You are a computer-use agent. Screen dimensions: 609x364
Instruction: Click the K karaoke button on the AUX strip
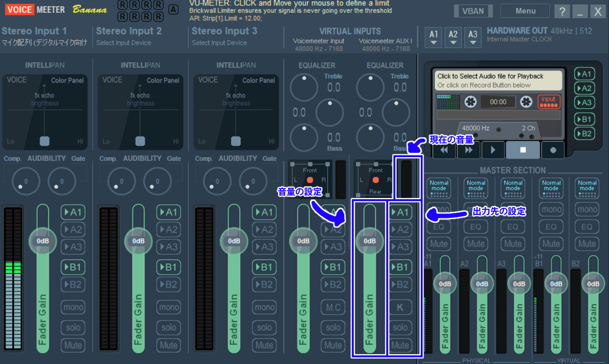(400, 307)
